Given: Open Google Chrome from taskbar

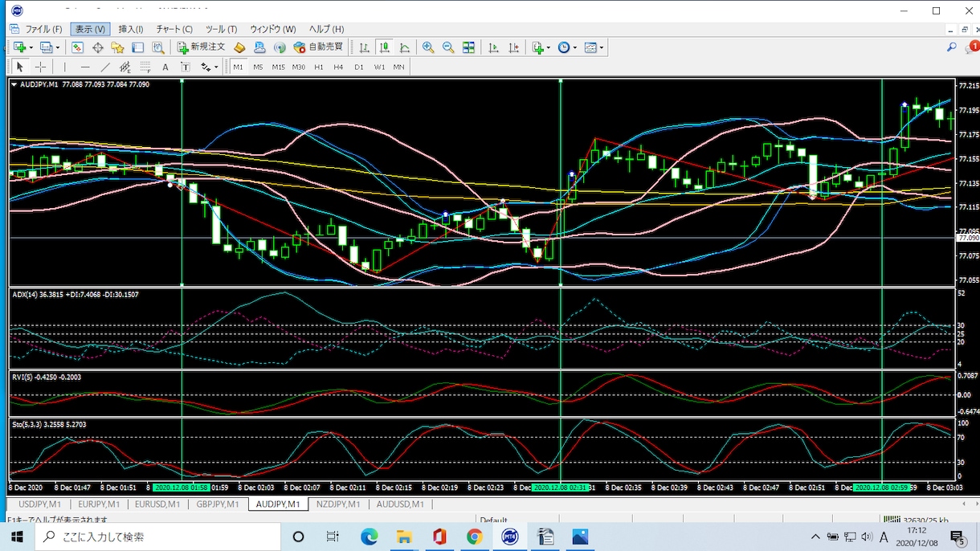Looking at the screenshot, I should click(x=475, y=537).
